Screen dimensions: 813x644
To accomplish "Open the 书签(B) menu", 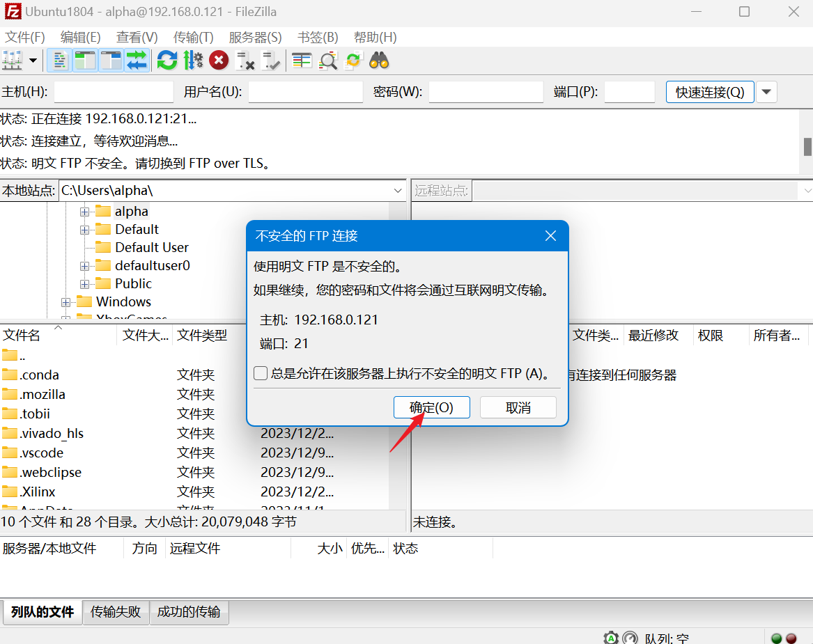I will click(x=318, y=38).
